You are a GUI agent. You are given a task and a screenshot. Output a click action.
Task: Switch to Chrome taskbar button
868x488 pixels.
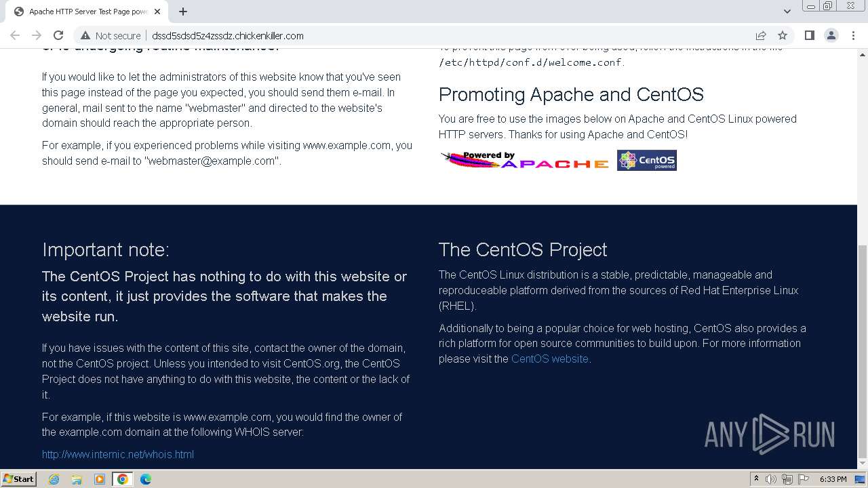coord(122,479)
